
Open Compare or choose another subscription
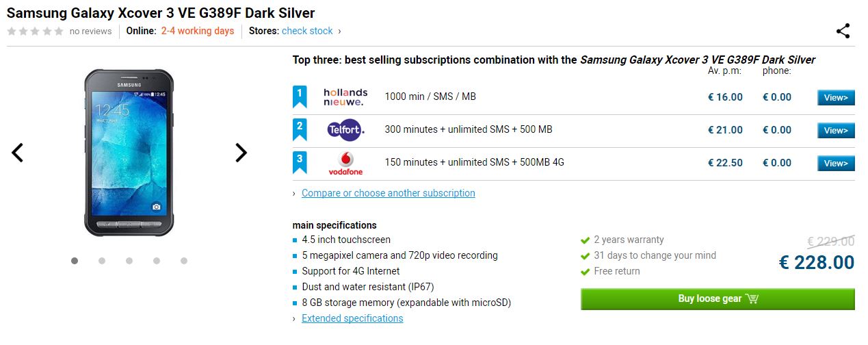(388, 193)
